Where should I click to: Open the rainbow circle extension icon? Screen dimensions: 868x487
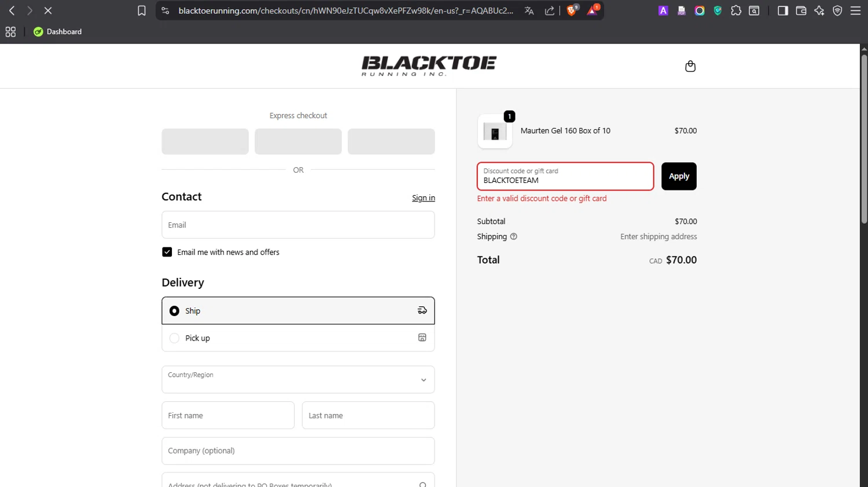pyautogui.click(x=700, y=10)
